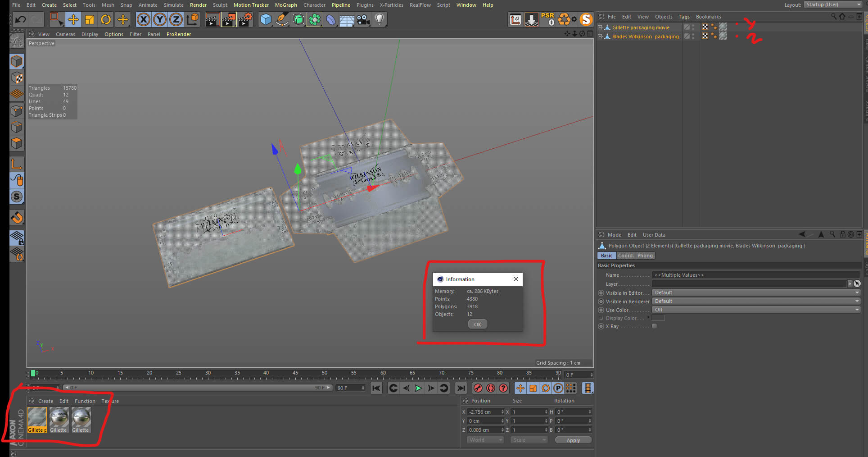The image size is (868, 457).
Task: Click the PSR 0 reset icon
Action: pos(548,19)
